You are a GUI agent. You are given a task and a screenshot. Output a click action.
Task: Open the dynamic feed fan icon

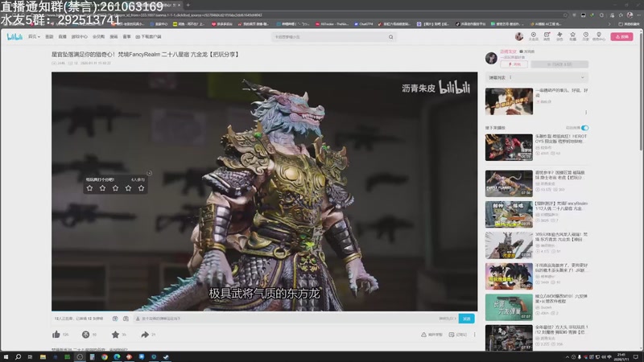click(x=559, y=35)
